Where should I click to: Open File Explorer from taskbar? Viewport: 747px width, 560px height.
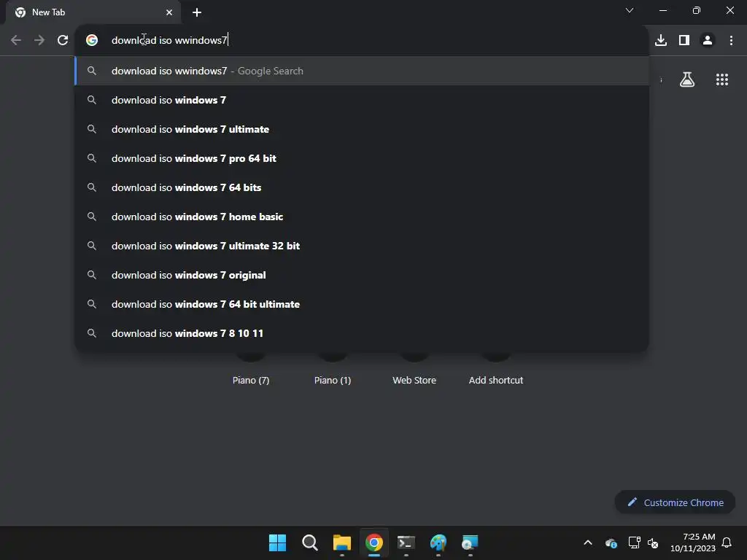341,542
